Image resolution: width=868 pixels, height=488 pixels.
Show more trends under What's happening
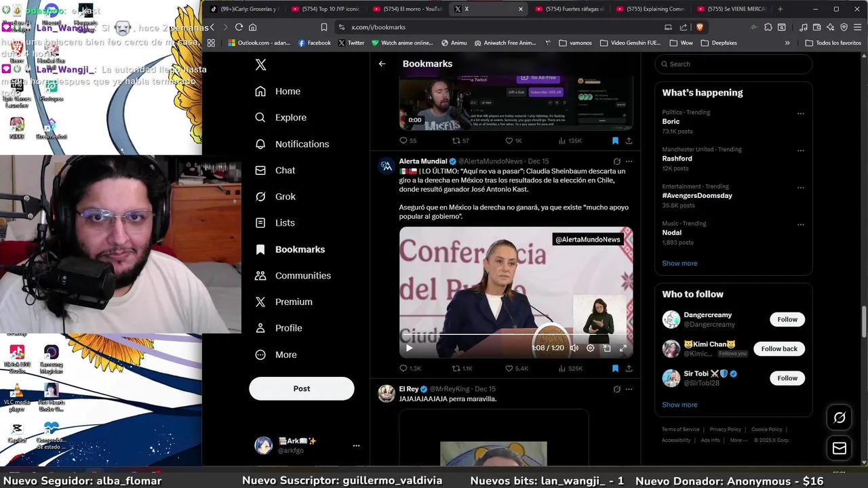click(679, 263)
